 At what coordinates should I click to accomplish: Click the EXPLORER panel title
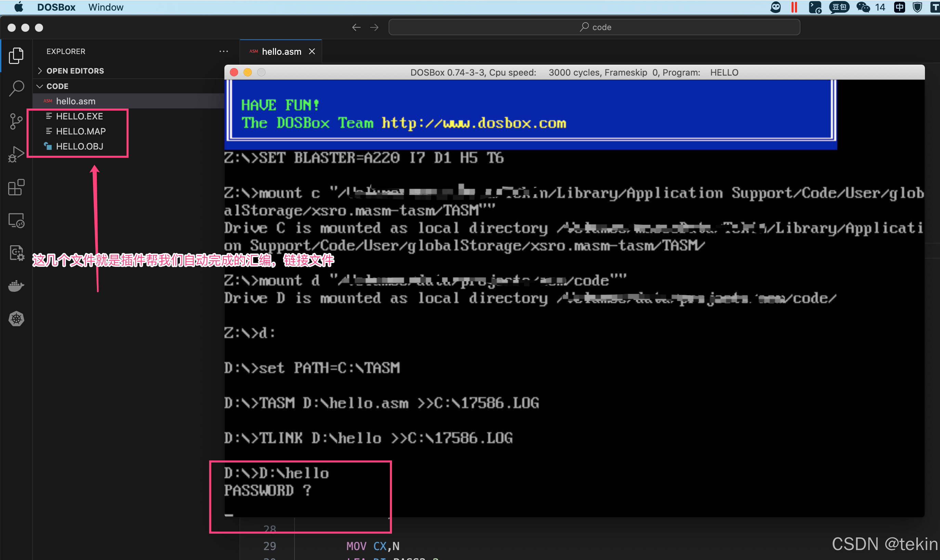click(x=66, y=51)
